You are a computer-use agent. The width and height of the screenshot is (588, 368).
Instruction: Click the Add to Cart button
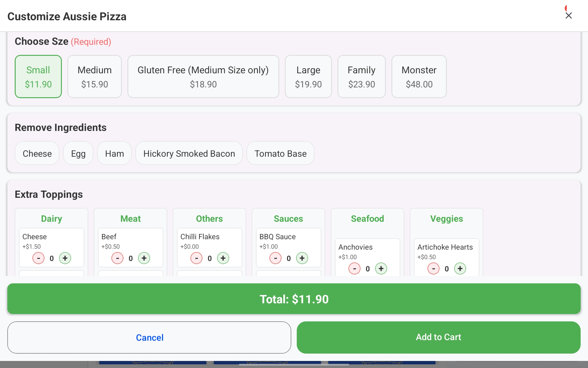(438, 337)
